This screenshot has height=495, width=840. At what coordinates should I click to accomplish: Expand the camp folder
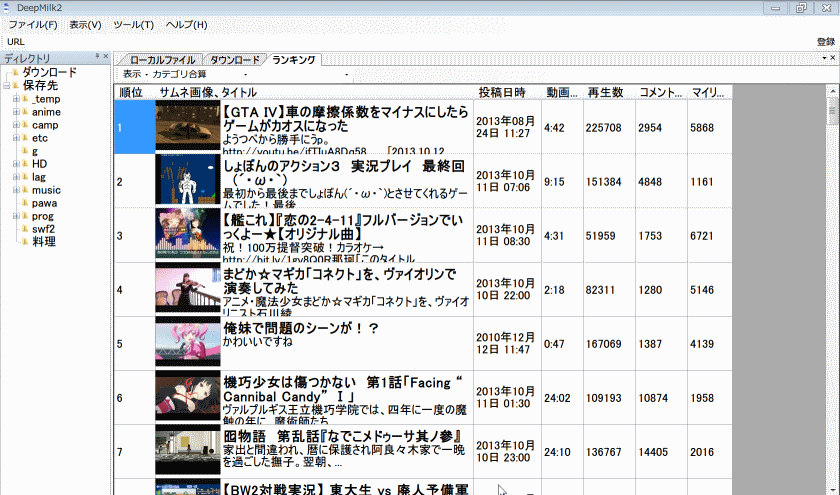pos(16,125)
